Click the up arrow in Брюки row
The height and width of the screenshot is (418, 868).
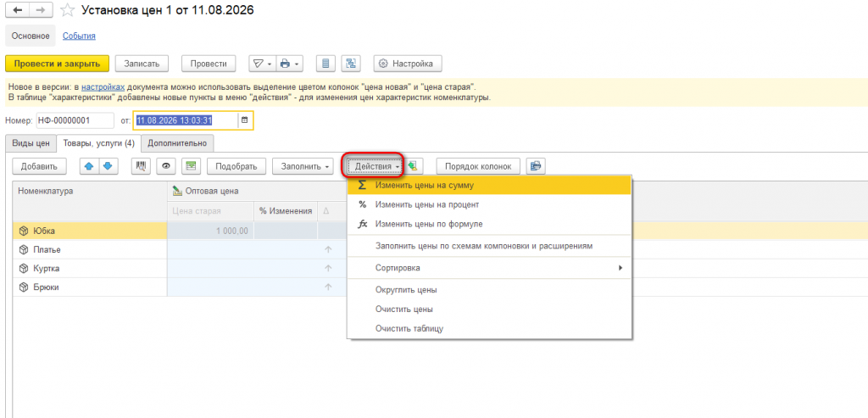pos(328,287)
